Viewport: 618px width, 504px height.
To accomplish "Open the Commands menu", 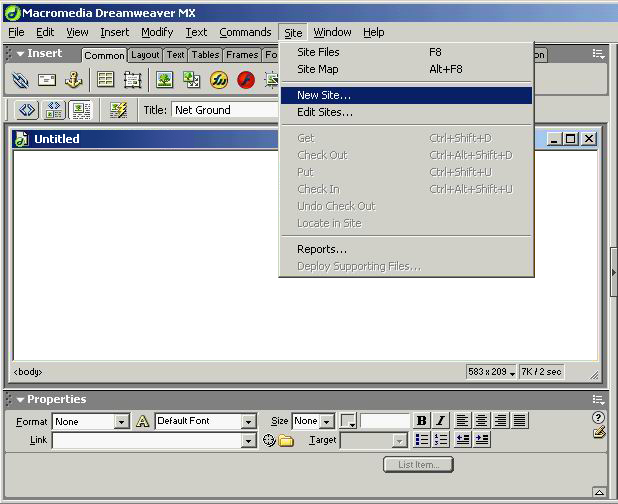I will 245,32.
